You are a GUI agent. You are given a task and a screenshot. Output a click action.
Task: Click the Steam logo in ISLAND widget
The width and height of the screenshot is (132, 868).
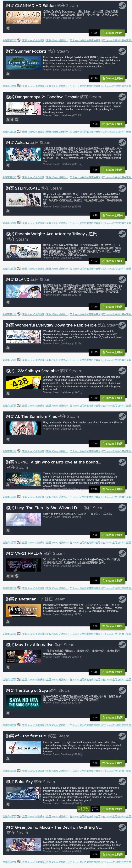click(x=122, y=280)
